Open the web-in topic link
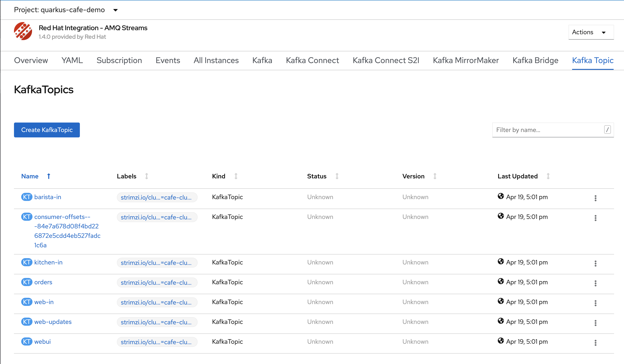Viewport: 624px width, 364px height. (x=44, y=302)
